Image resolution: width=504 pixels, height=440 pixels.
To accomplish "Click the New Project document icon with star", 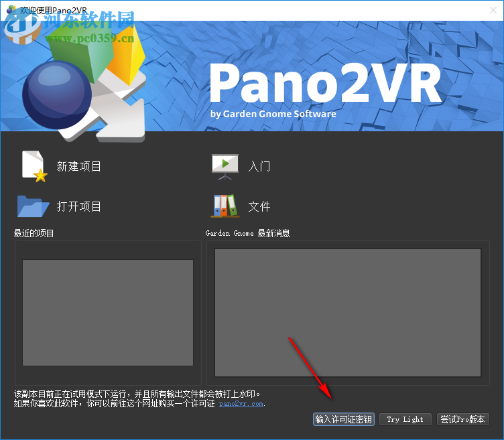I will point(34,166).
